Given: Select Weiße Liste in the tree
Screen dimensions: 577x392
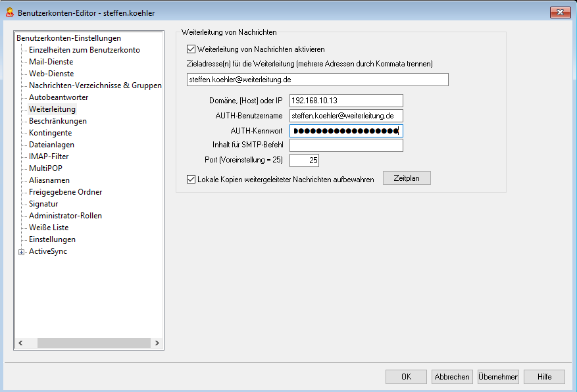Looking at the screenshot, I should (48, 228).
